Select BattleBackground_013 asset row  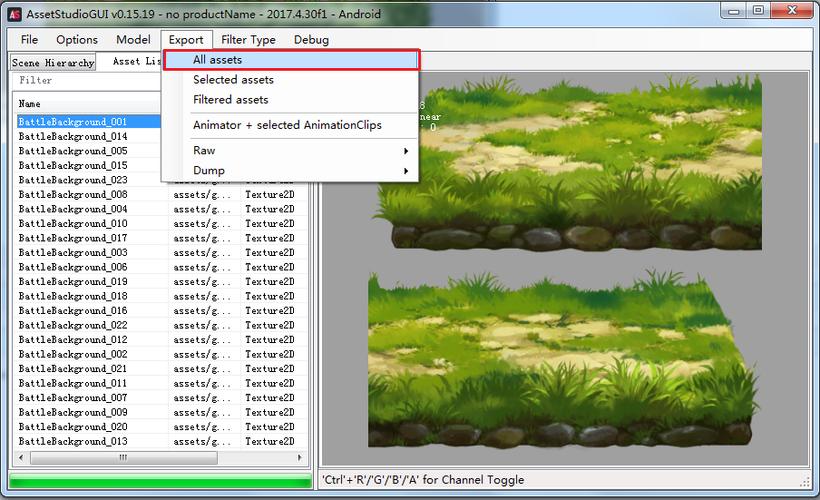(73, 441)
